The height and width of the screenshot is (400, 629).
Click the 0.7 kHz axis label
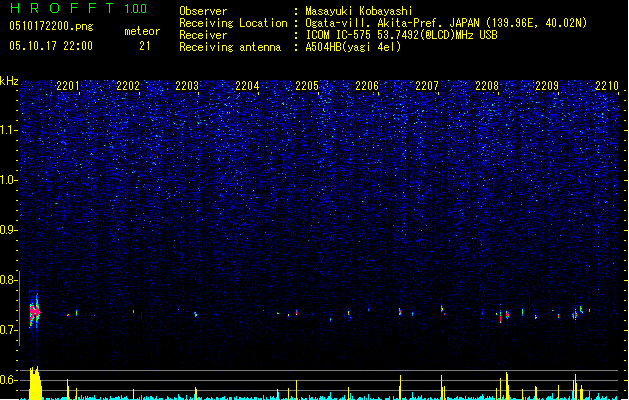coord(9,330)
